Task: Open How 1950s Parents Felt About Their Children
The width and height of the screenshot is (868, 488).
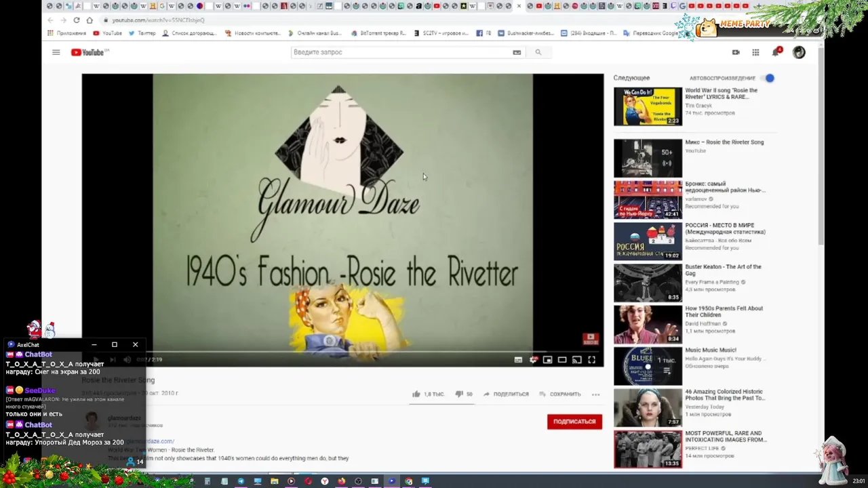Action: pos(724,312)
